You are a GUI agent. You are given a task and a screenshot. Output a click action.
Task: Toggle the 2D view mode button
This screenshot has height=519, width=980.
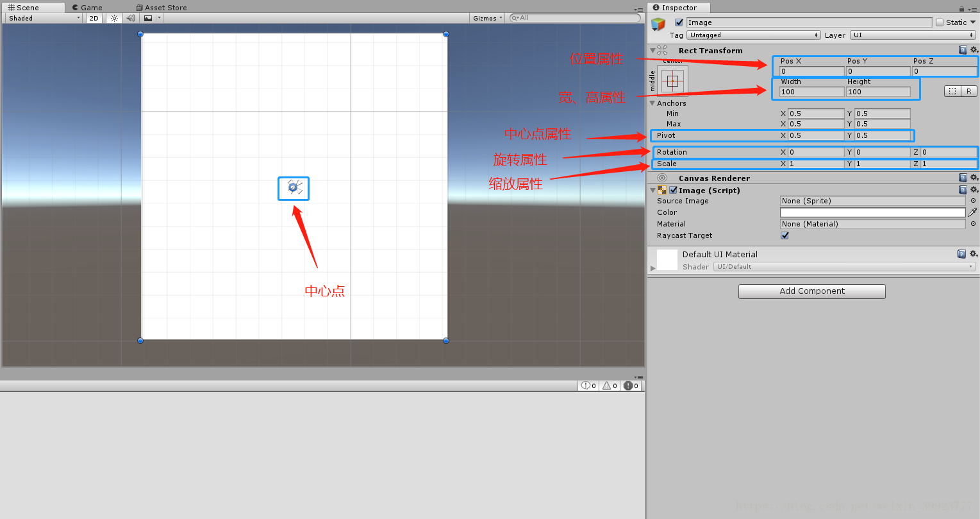(x=94, y=18)
